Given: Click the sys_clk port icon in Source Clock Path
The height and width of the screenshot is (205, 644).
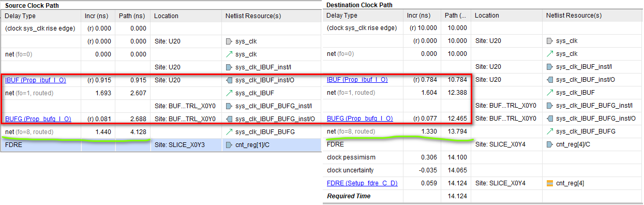Looking at the screenshot, I should click(x=230, y=41).
